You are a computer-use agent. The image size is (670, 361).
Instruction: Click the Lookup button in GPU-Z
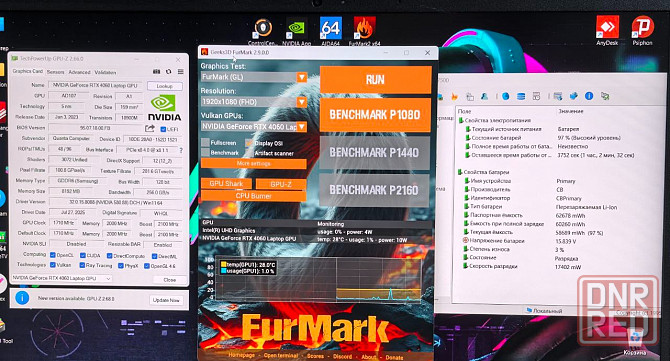click(x=165, y=86)
